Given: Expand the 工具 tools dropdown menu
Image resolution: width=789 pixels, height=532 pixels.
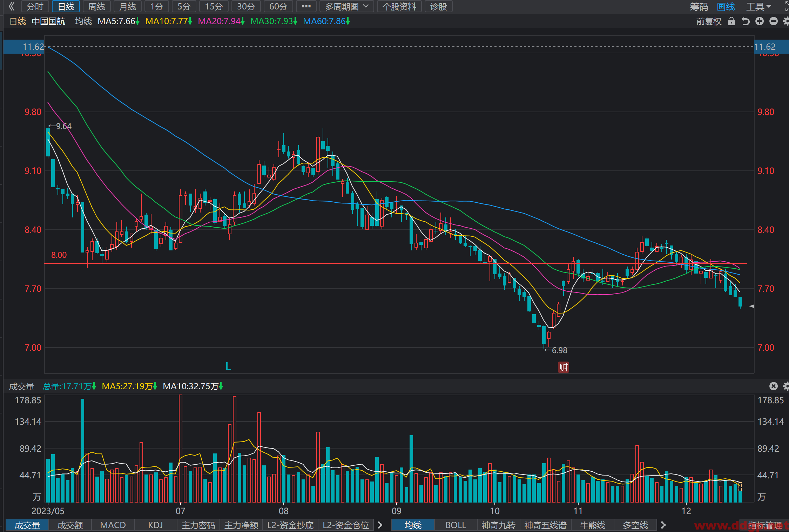Looking at the screenshot, I should [758, 7].
